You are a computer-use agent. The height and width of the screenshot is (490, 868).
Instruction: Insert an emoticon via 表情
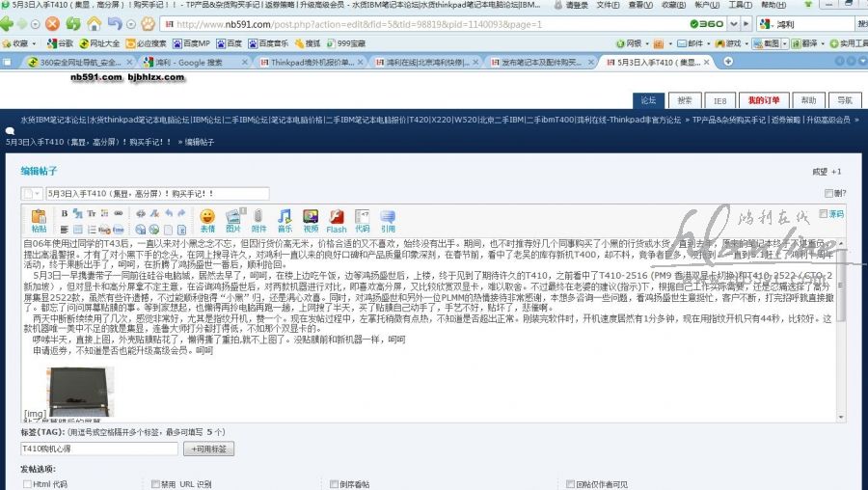click(x=207, y=220)
